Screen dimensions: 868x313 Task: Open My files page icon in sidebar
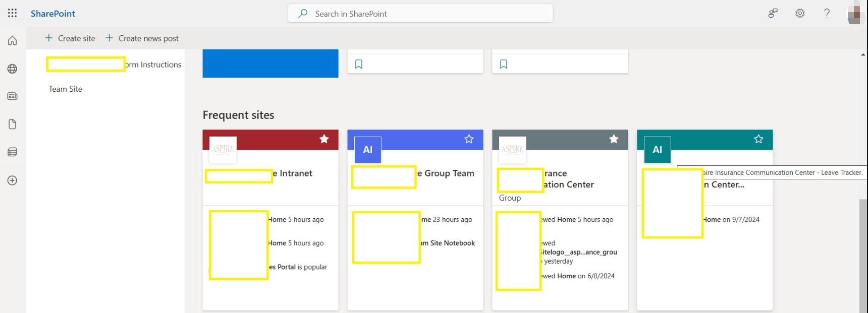click(x=12, y=124)
